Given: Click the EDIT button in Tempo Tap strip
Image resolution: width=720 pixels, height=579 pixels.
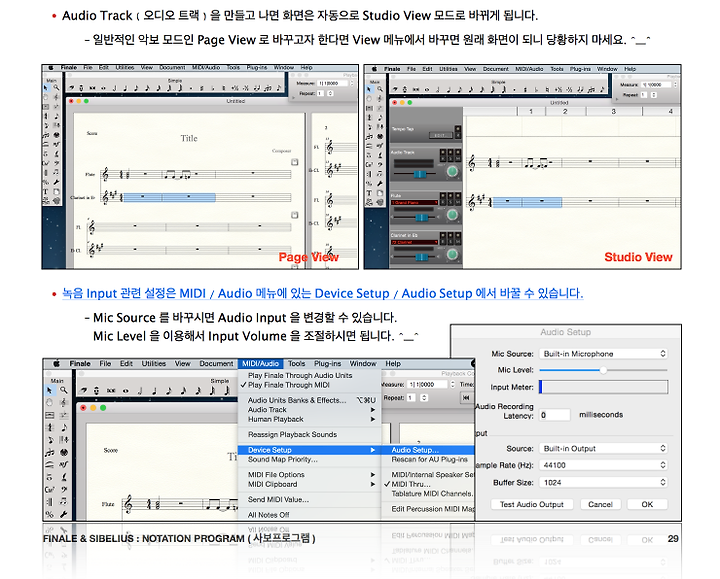Looking at the screenshot, I should tap(440, 135).
